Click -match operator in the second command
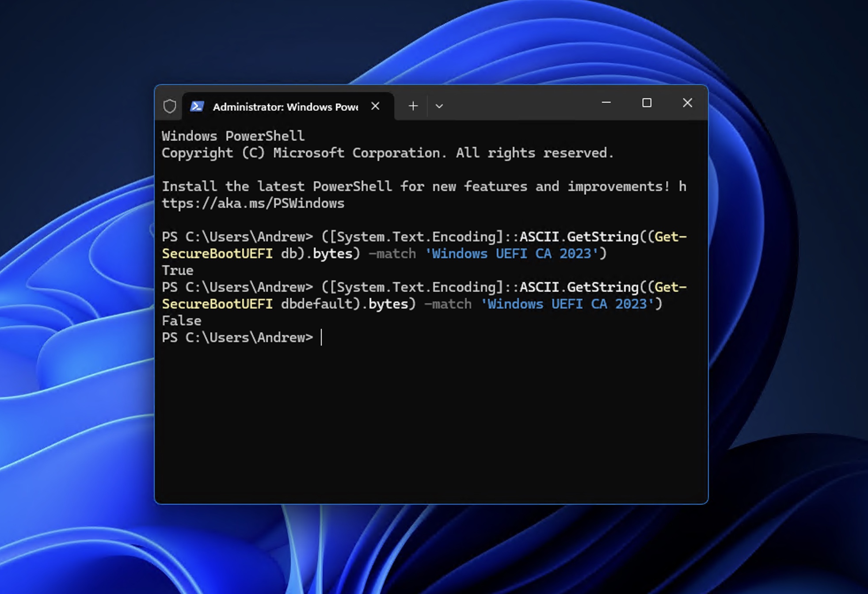The width and height of the screenshot is (868, 594). tap(447, 304)
